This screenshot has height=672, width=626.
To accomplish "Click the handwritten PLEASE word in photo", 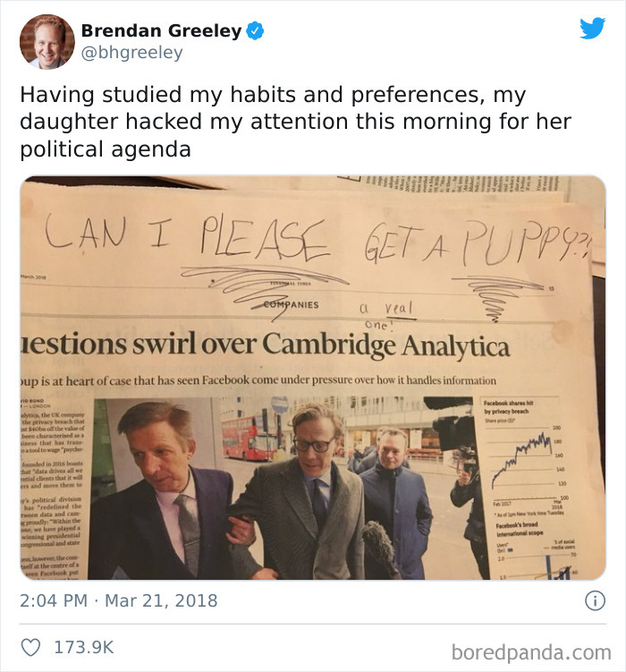I will tap(265, 238).
